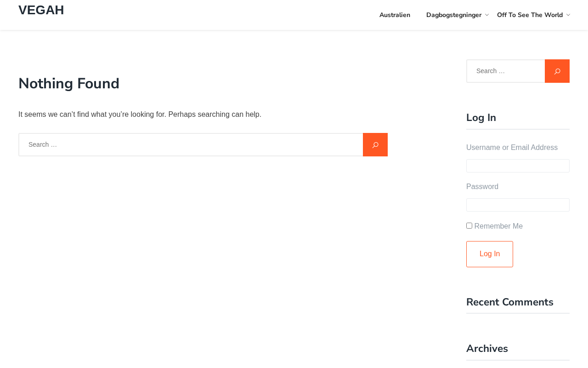Click the Password label text
Screen dimensions: 588x368
pos(482,187)
